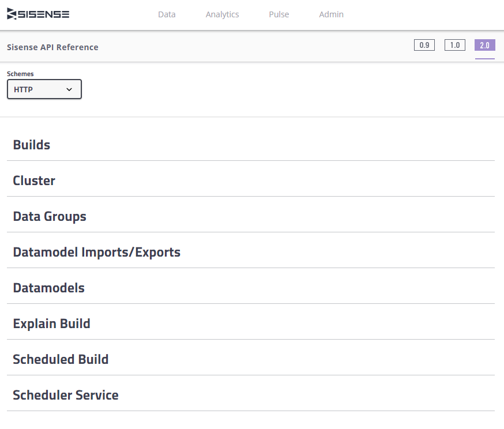This screenshot has width=504, height=429.
Task: Open the Schemes dropdown
Action: click(x=44, y=89)
